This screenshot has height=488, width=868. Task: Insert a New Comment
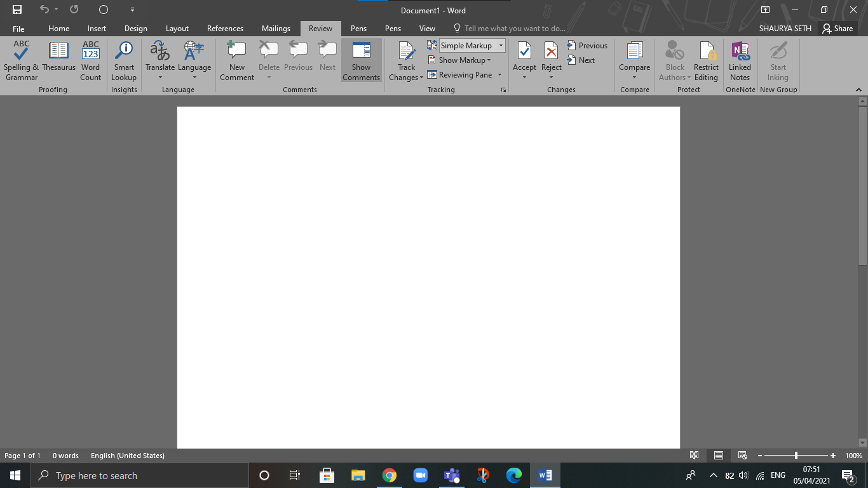point(237,61)
